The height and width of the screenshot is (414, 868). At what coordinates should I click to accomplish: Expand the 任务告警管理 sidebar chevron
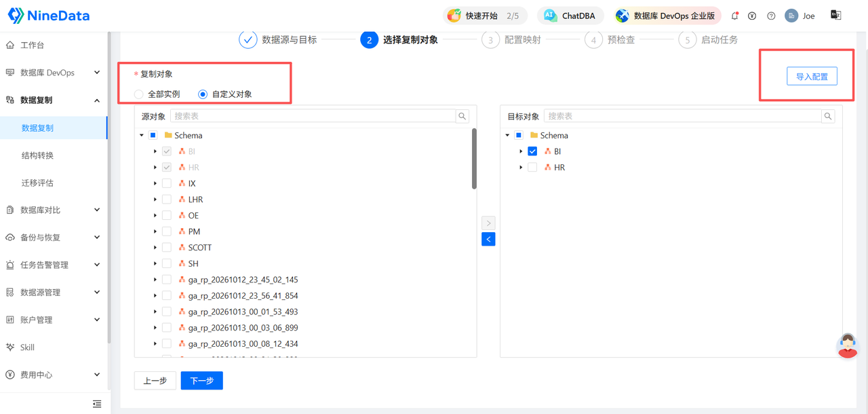coord(97,265)
